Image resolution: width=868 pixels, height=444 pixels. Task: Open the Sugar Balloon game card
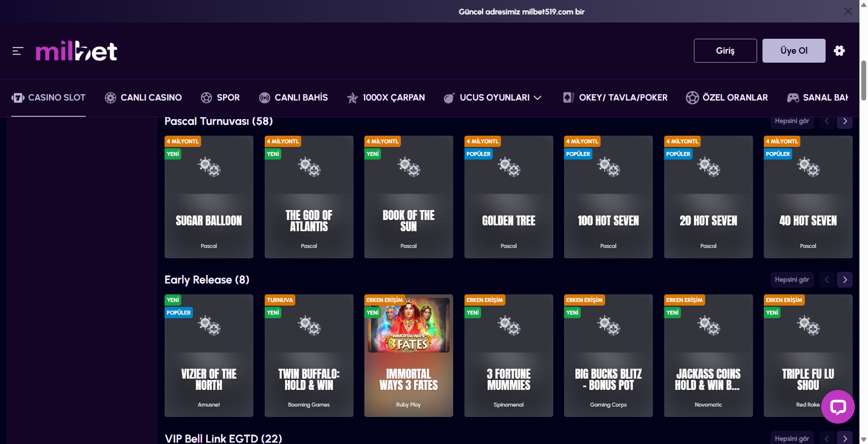coord(209,197)
